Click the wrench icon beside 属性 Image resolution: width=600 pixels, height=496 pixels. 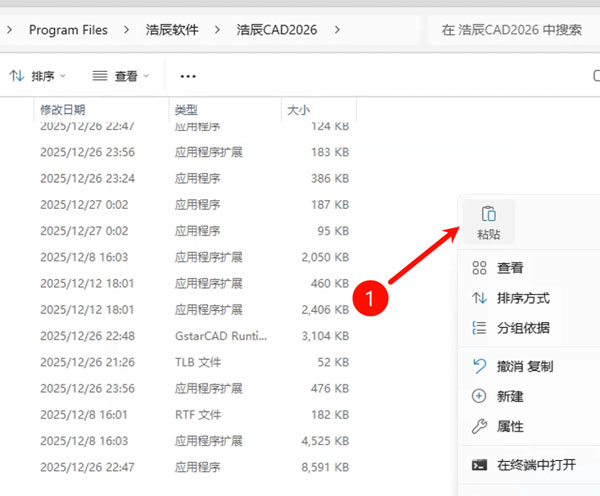point(479,426)
